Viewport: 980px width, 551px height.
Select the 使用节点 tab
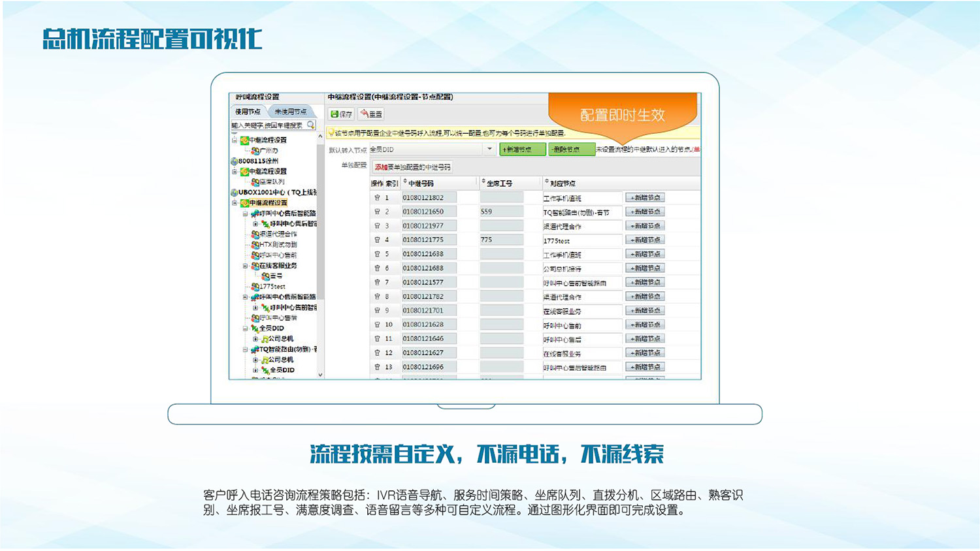pyautogui.click(x=248, y=112)
